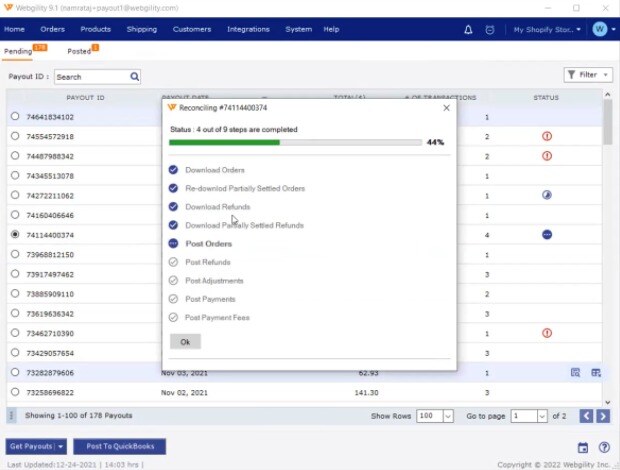Open the Integrations menu

point(248,29)
